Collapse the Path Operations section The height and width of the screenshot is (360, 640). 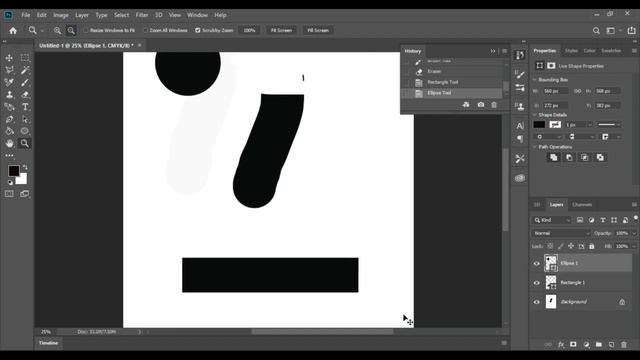(x=534, y=147)
